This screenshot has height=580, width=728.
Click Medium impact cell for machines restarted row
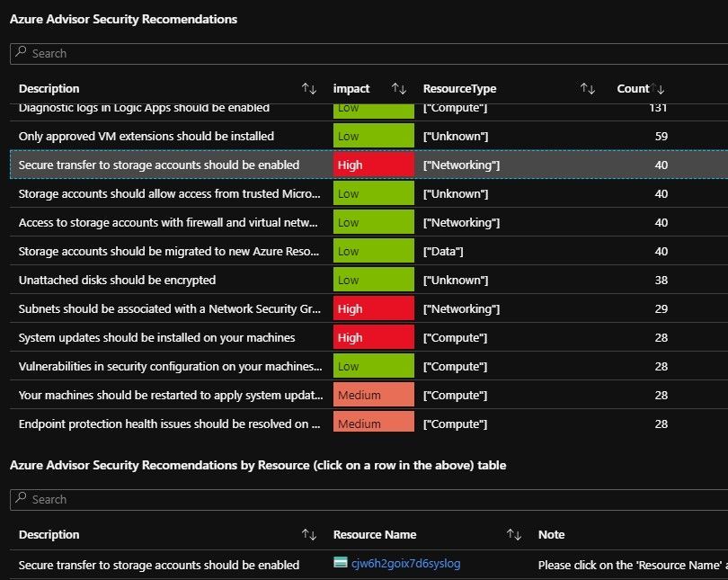pos(374,395)
